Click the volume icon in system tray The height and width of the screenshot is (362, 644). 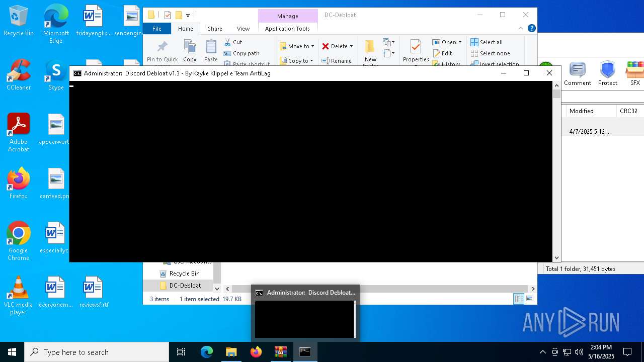579,352
